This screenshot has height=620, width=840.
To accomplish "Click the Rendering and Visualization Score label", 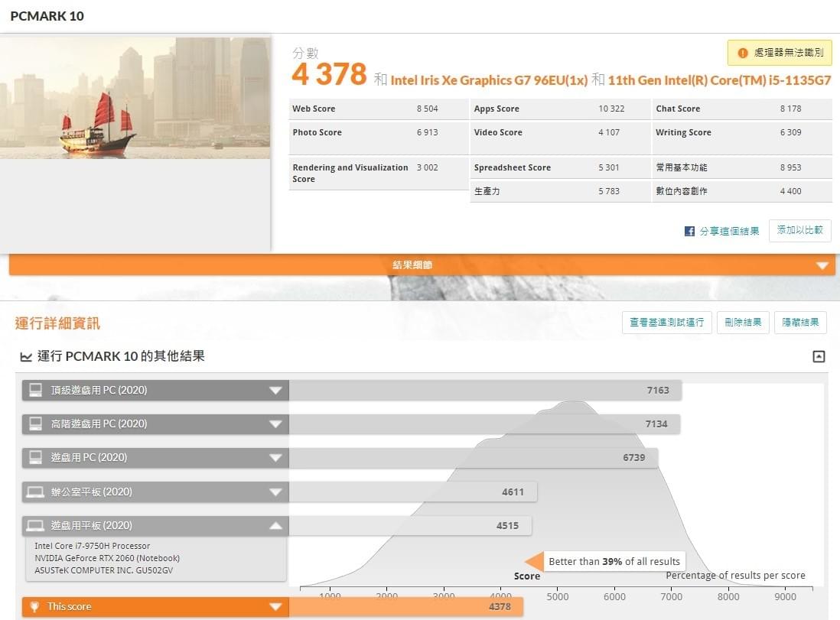I will pos(350,174).
